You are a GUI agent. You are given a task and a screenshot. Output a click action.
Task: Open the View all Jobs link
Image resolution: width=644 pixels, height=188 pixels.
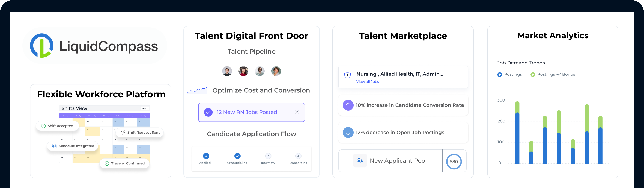(x=368, y=81)
